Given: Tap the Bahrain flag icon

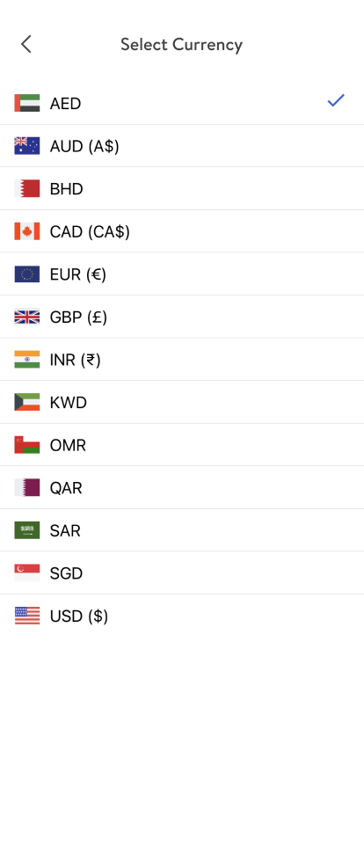Looking at the screenshot, I should pos(27,189).
